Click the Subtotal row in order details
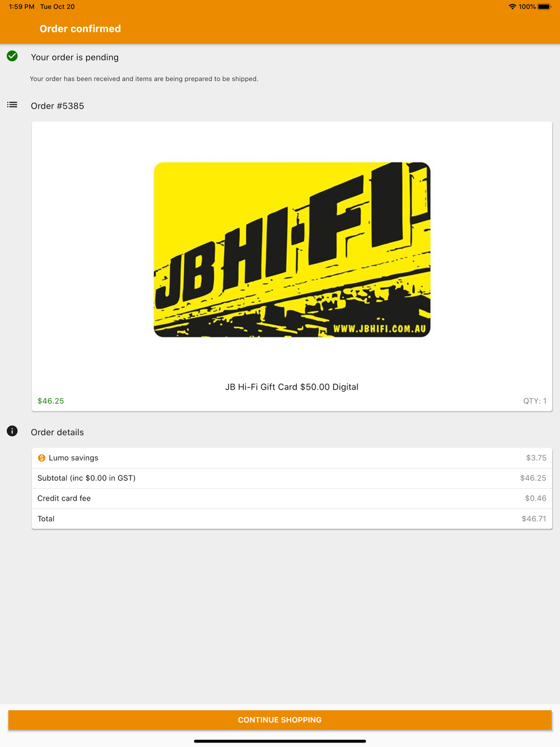This screenshot has height=747, width=560. (x=292, y=478)
